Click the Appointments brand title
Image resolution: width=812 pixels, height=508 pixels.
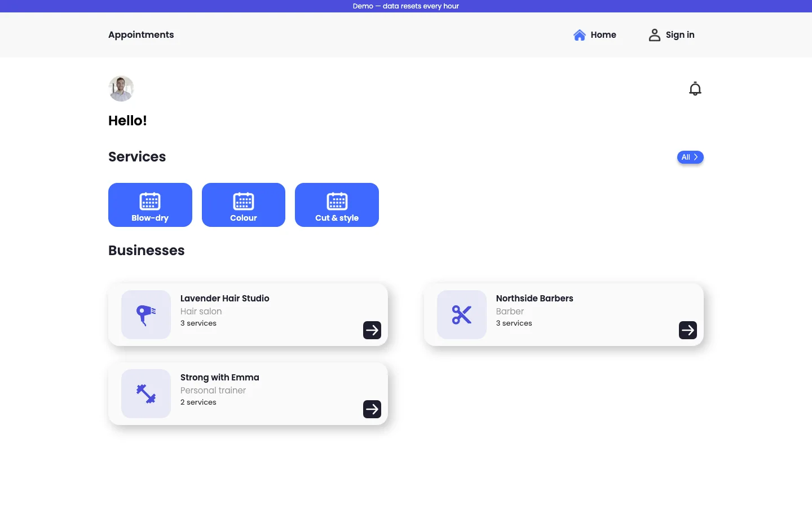click(x=141, y=35)
